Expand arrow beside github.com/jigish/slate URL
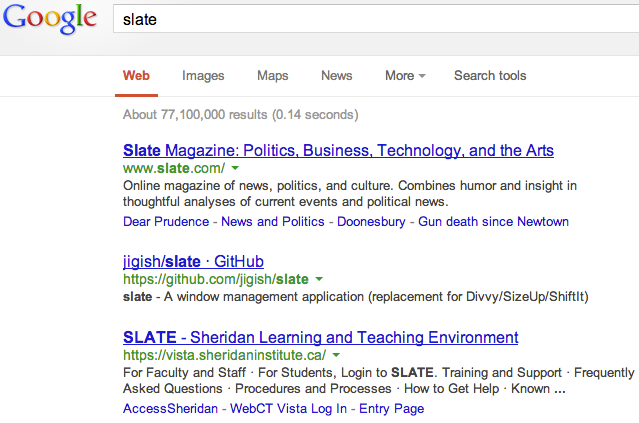 (x=319, y=279)
